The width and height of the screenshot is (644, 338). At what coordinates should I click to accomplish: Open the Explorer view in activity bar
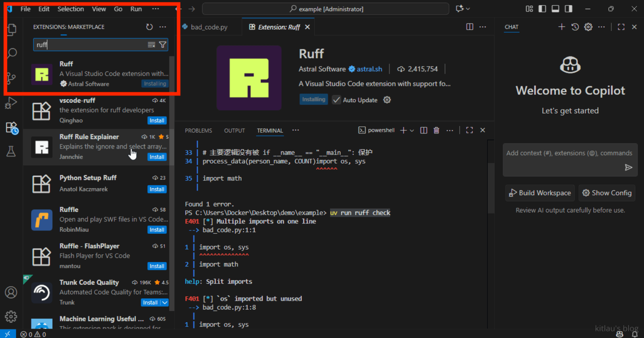coord(12,29)
